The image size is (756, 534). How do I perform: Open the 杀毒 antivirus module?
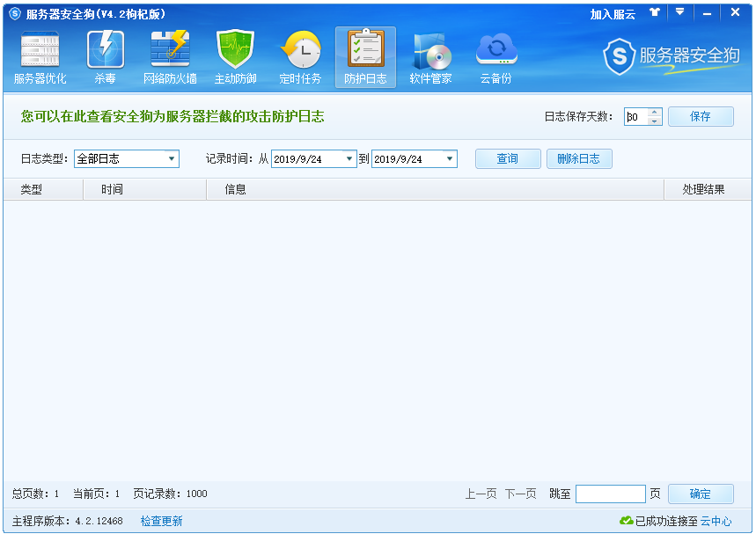click(105, 57)
